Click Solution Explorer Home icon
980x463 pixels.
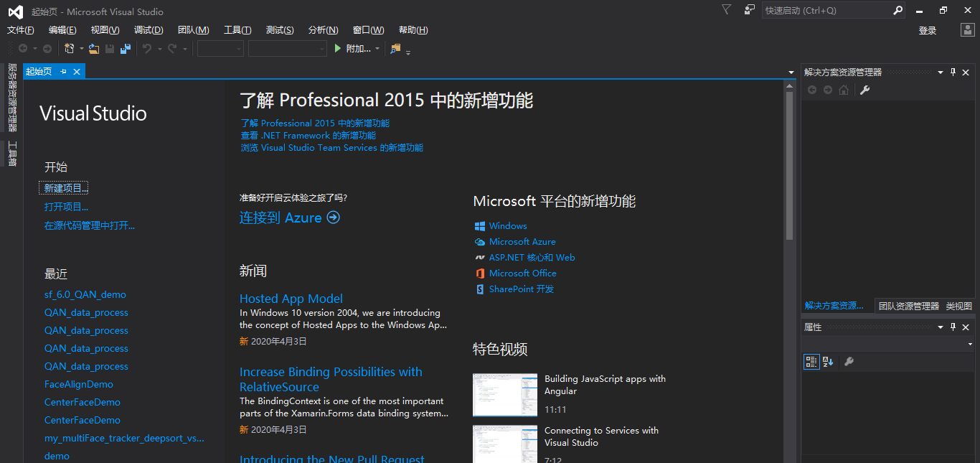coord(844,90)
